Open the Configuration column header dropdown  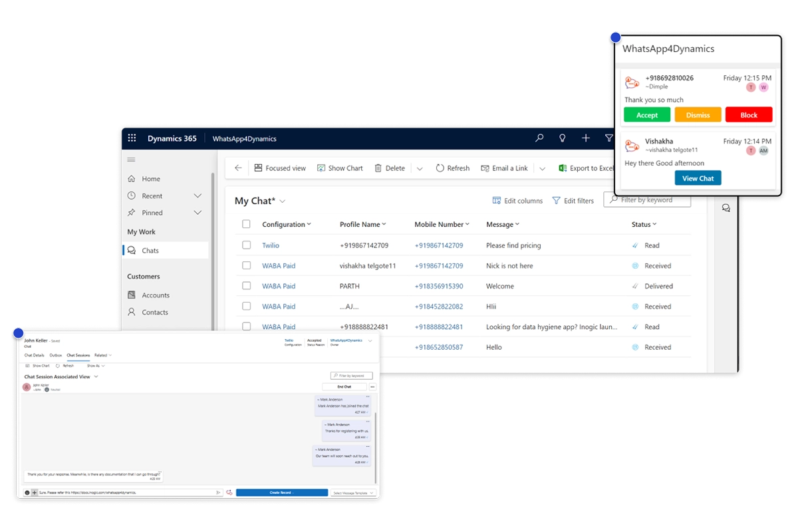(287, 224)
